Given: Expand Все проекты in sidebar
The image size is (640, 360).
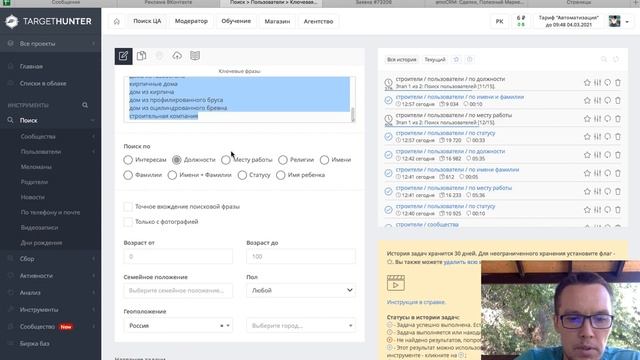Looking at the screenshot, I should point(51,43).
